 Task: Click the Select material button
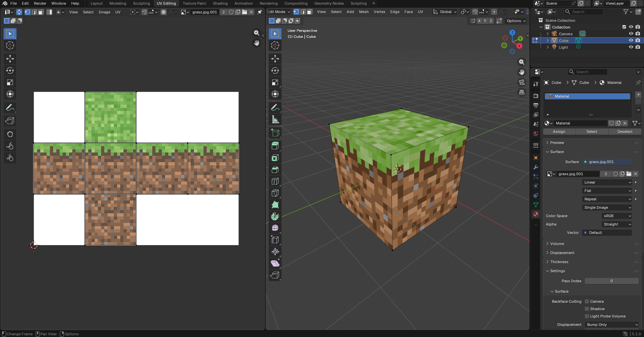click(x=592, y=132)
